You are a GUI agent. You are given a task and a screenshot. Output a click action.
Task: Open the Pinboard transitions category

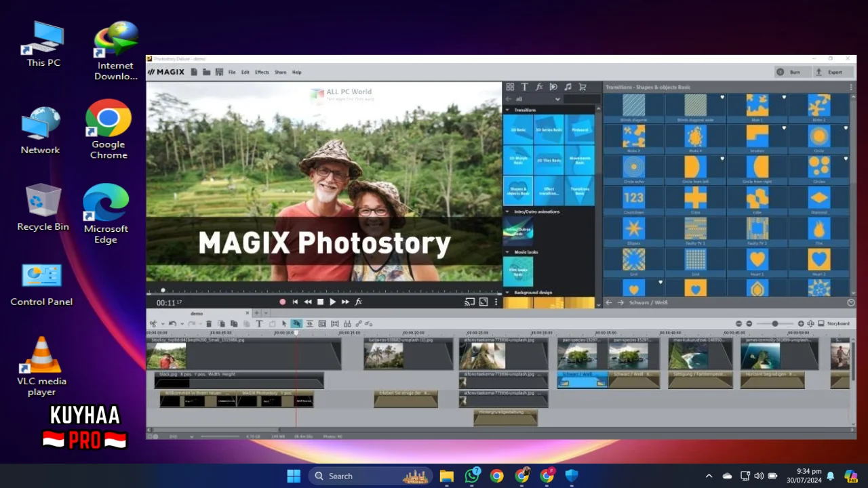click(x=580, y=129)
